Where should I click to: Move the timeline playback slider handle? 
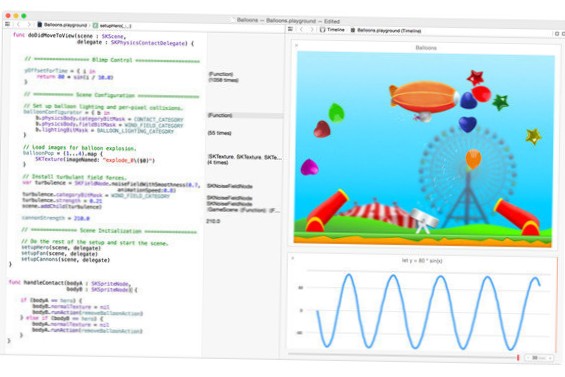[518, 357]
